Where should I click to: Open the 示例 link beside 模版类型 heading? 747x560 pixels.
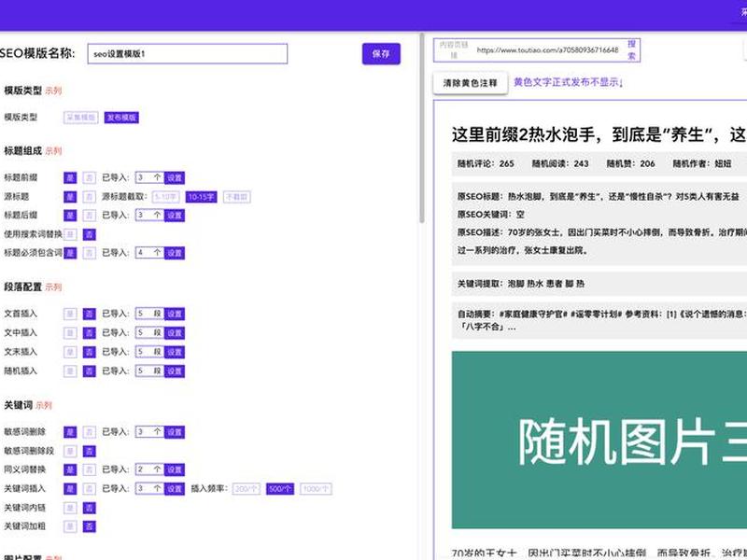point(53,91)
